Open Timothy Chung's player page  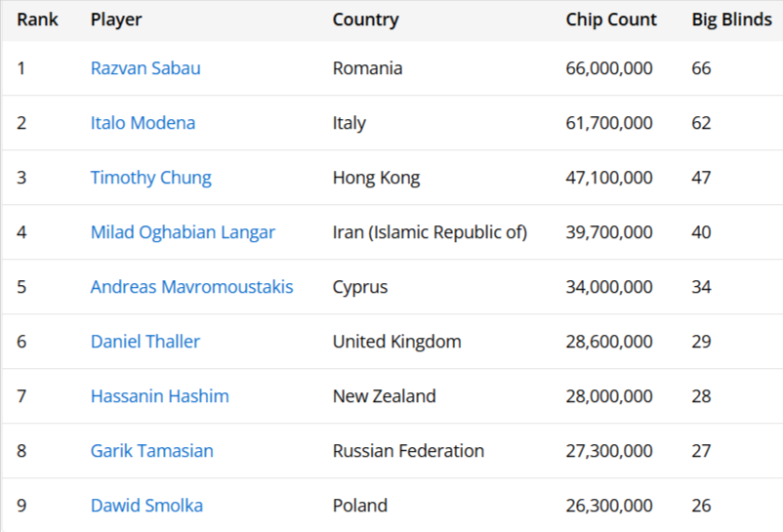(x=150, y=178)
